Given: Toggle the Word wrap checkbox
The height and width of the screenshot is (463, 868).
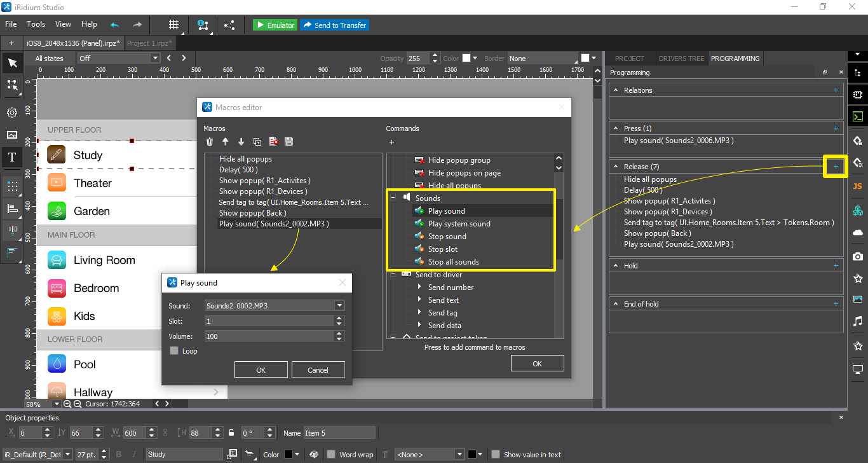Looking at the screenshot, I should coord(331,455).
